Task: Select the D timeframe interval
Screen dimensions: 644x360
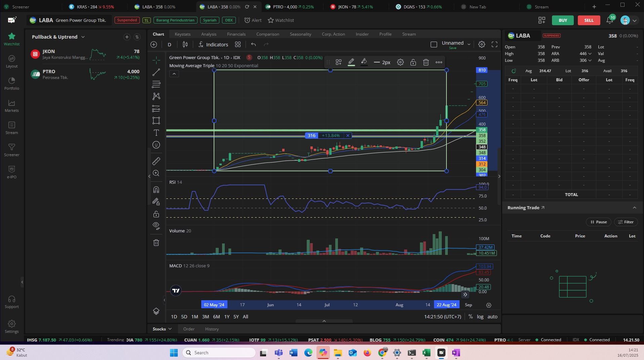Action: [169, 44]
